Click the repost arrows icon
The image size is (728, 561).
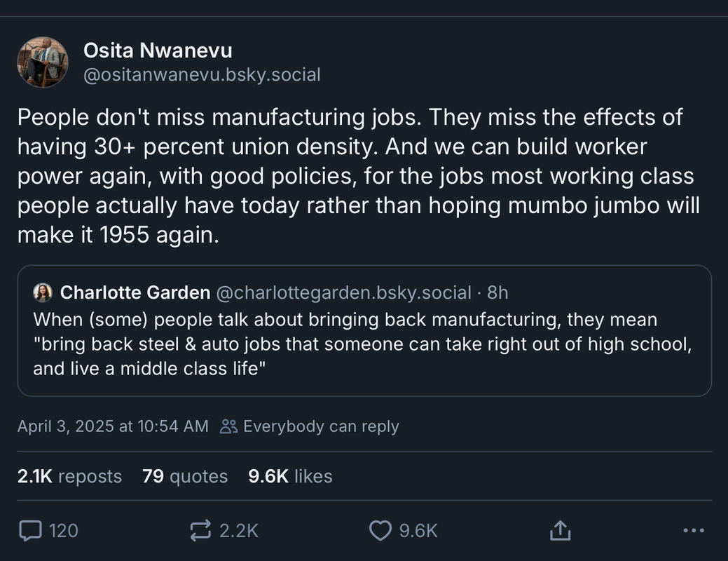(x=200, y=530)
